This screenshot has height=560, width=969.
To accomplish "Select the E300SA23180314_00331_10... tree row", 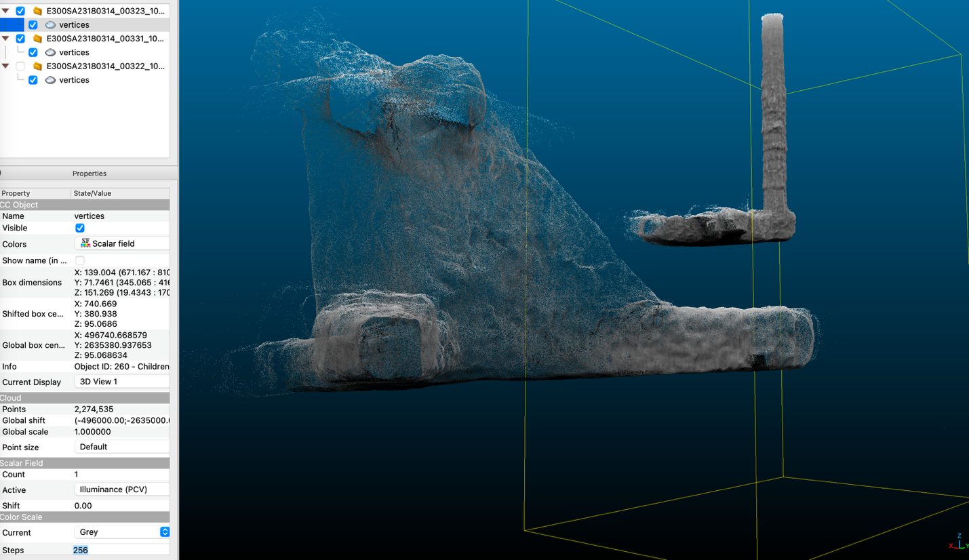I will [x=105, y=39].
